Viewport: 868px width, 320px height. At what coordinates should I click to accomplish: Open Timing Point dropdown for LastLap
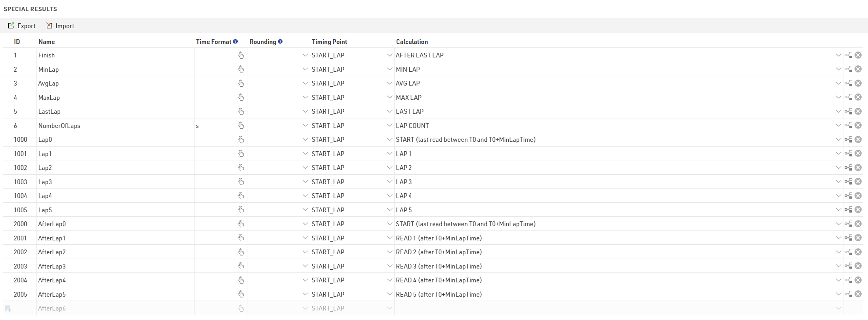pos(389,112)
